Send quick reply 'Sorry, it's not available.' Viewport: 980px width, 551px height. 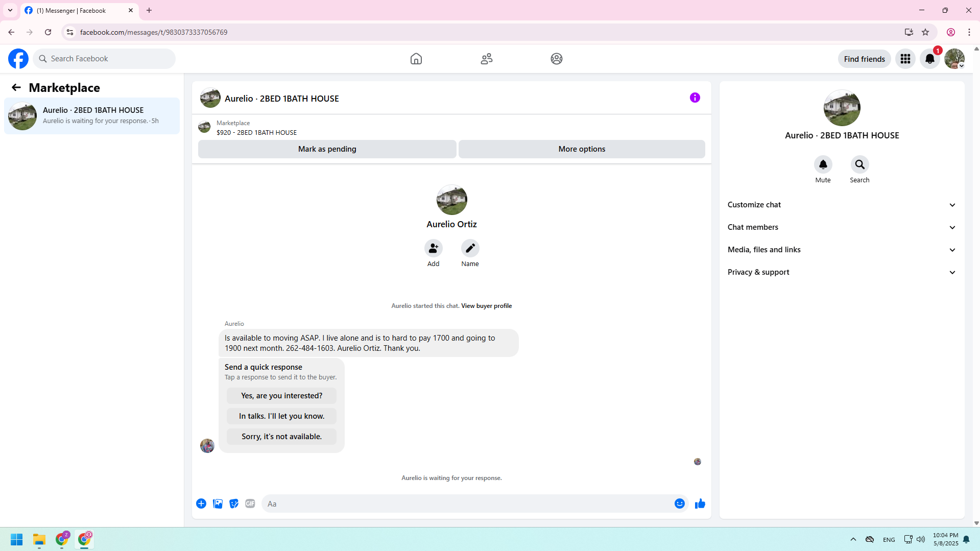(x=282, y=437)
